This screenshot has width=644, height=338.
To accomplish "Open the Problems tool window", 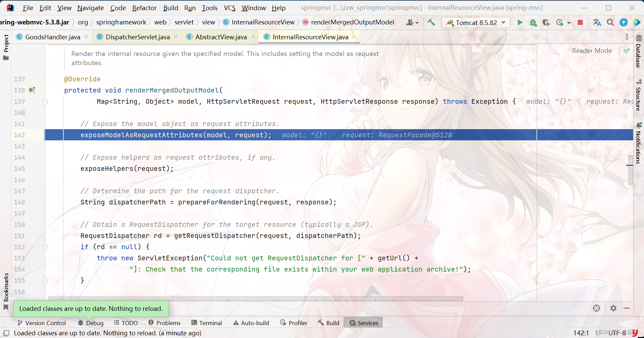I will click(164, 323).
